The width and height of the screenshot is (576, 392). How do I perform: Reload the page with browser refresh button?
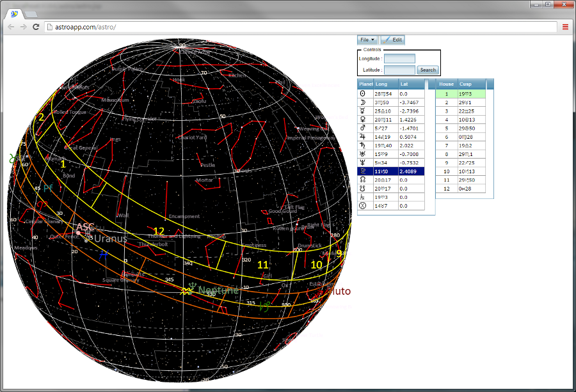pos(36,27)
